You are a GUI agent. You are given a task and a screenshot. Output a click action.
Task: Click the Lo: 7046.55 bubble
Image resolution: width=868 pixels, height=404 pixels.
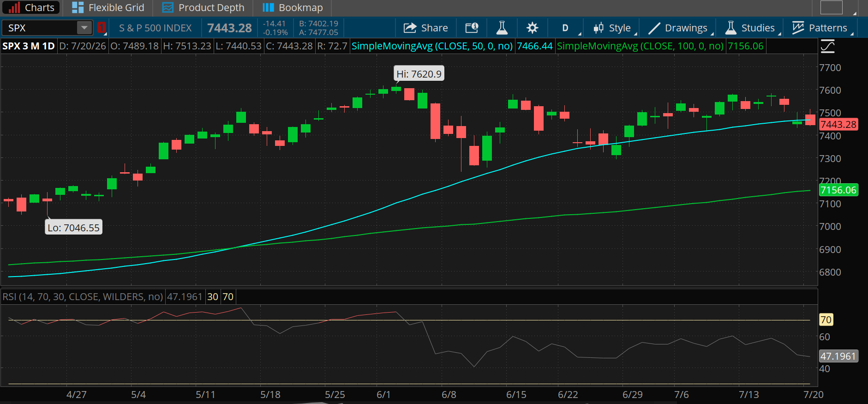(x=73, y=228)
